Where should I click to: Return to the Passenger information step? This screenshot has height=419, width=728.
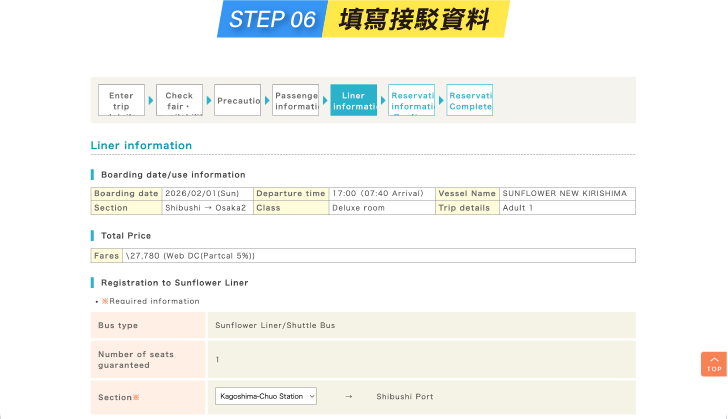pyautogui.click(x=295, y=100)
